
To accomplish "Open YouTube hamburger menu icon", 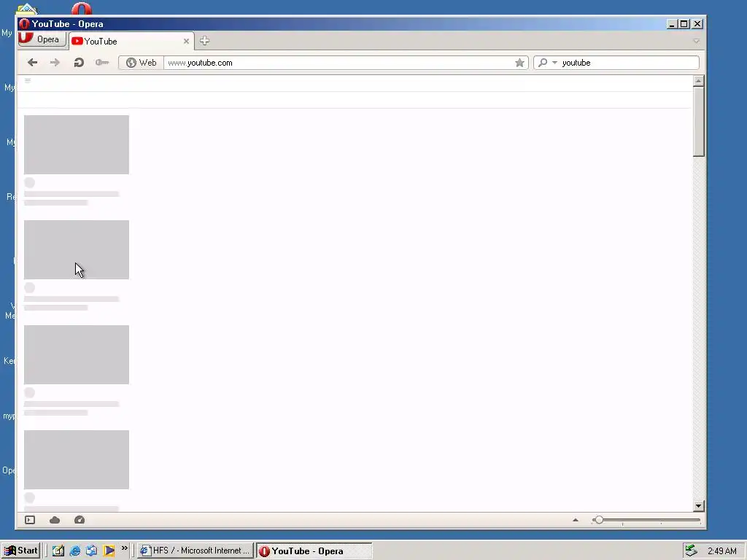I will tap(28, 80).
